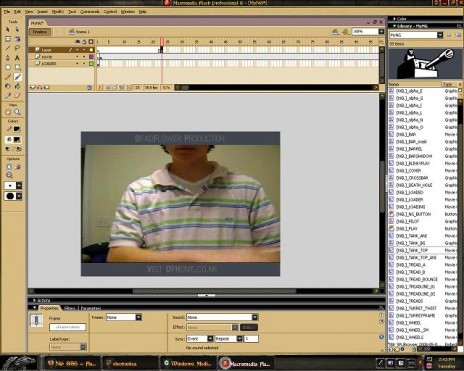
Task: Select the Eraser tool
Action: (x=17, y=95)
